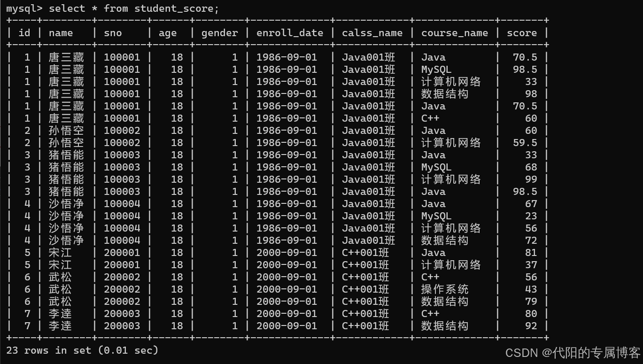Click age 18 in the score 92 row

[177, 326]
